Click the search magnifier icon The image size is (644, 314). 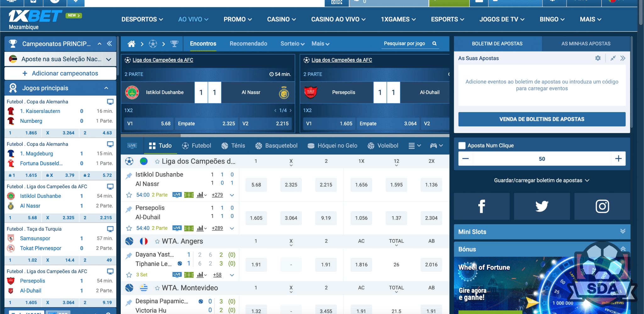pyautogui.click(x=434, y=44)
